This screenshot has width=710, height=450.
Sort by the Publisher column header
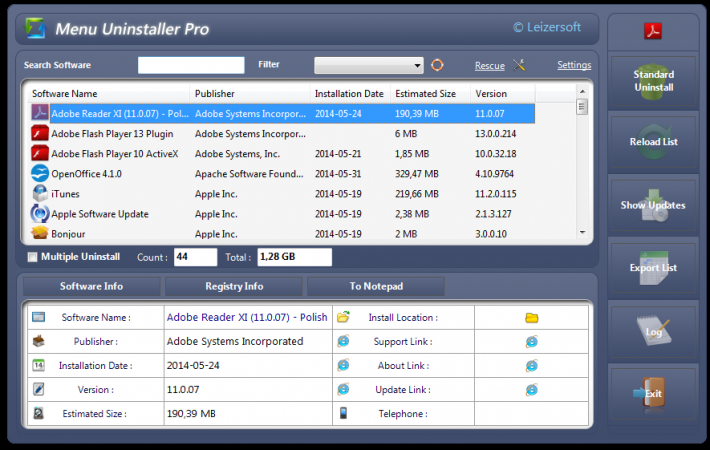click(250, 94)
